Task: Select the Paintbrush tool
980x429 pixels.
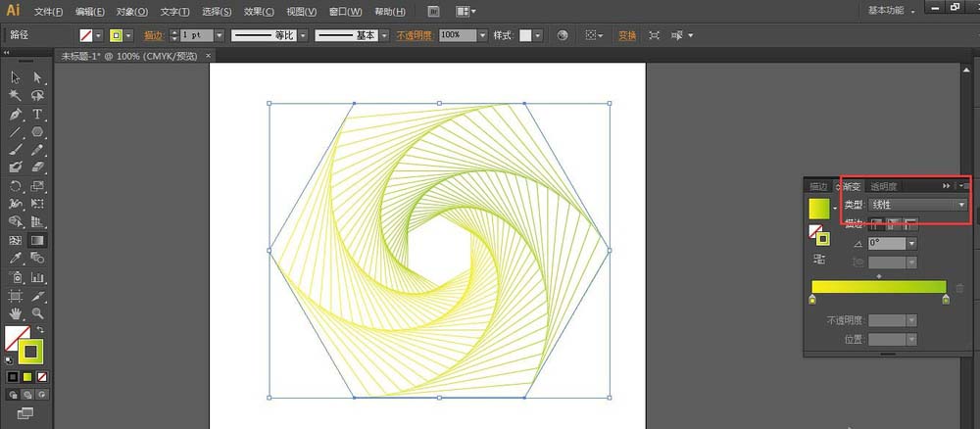Action: [16, 150]
